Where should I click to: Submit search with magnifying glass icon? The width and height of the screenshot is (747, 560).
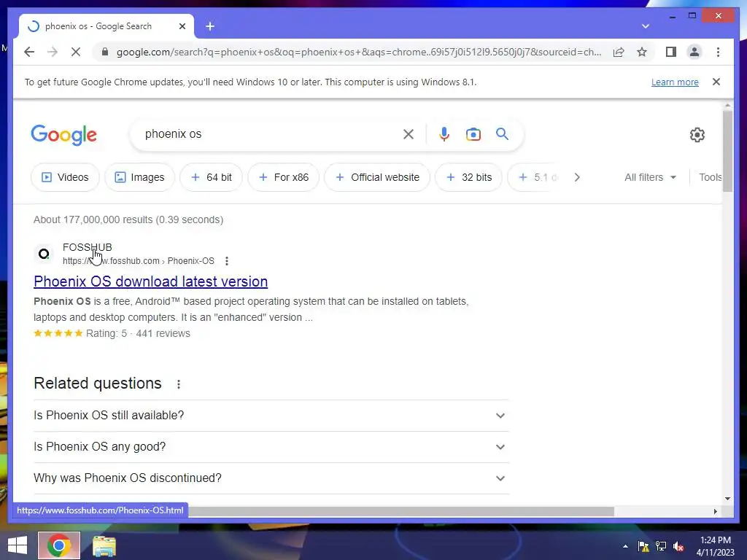point(502,134)
